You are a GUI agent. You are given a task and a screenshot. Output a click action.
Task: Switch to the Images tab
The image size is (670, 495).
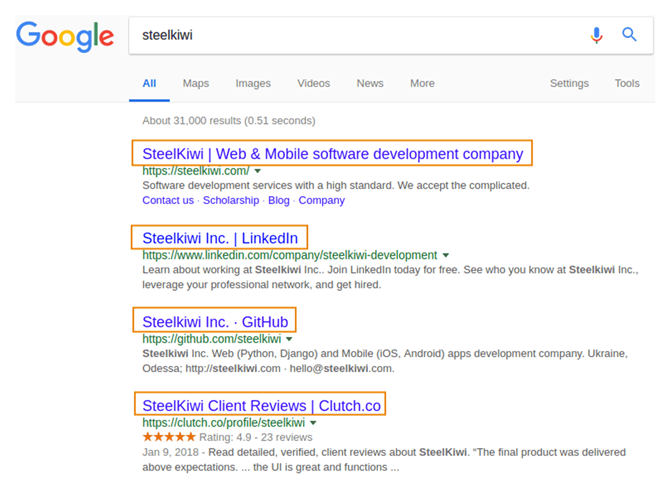253,83
